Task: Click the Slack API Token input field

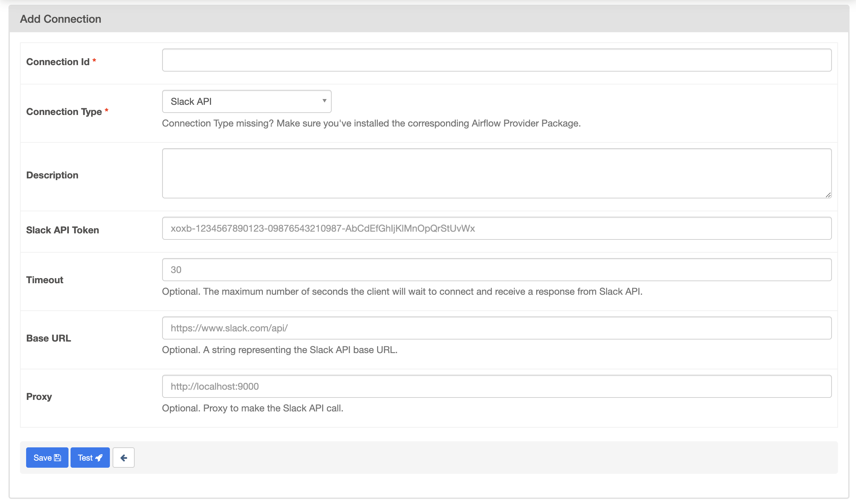Action: [x=497, y=228]
